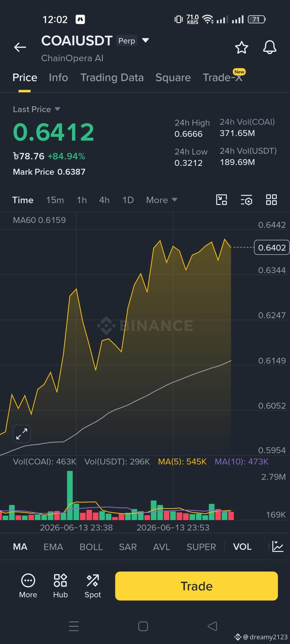Tap the 2026-06-13 23:38 time label
This screenshot has width=290, height=644.
coord(76,528)
